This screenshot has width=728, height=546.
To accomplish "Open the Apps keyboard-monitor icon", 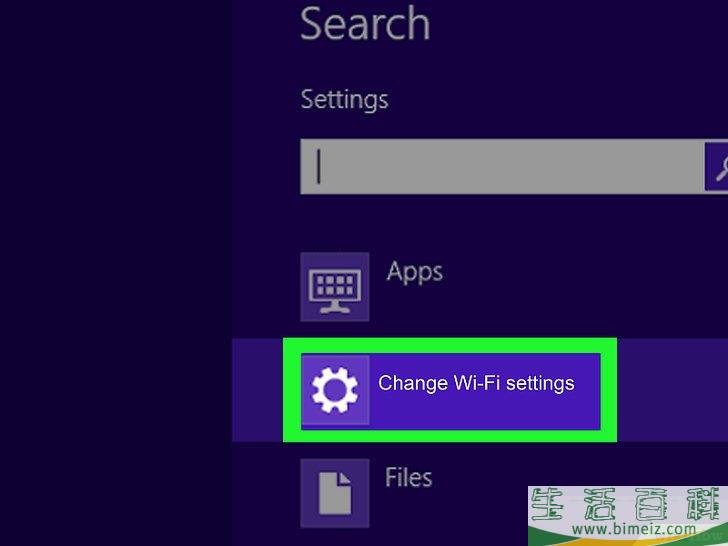I will [x=335, y=287].
